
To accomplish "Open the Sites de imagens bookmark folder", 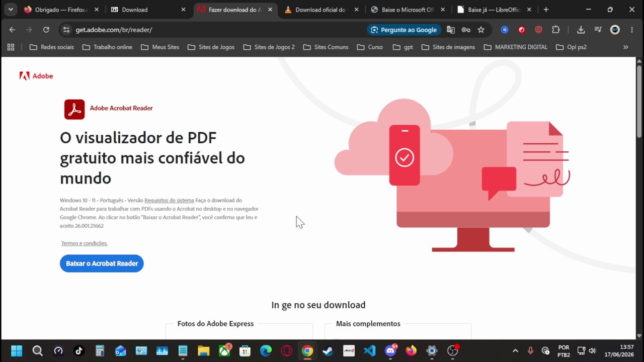I will click(448, 47).
